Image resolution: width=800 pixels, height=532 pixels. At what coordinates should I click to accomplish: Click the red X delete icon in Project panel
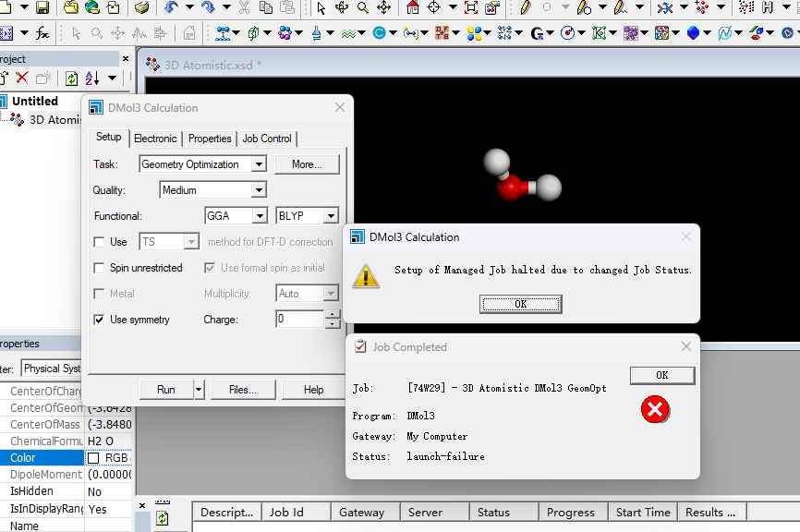pyautogui.click(x=22, y=79)
